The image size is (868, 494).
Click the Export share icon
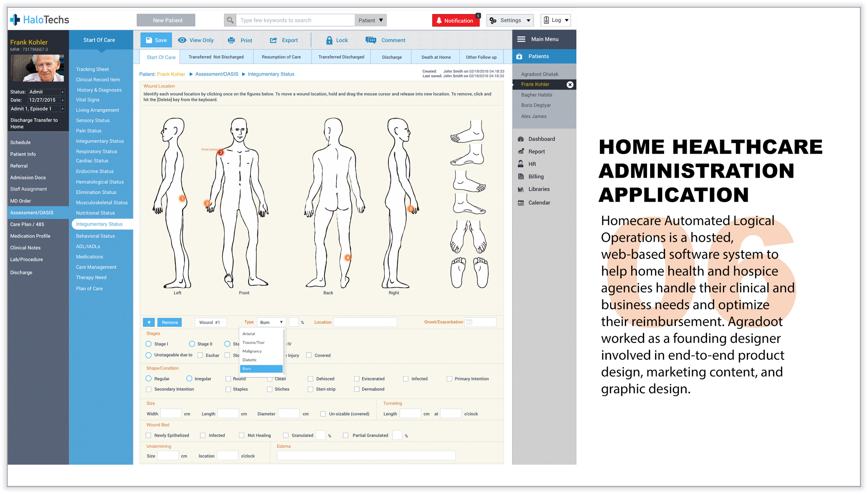[274, 40]
